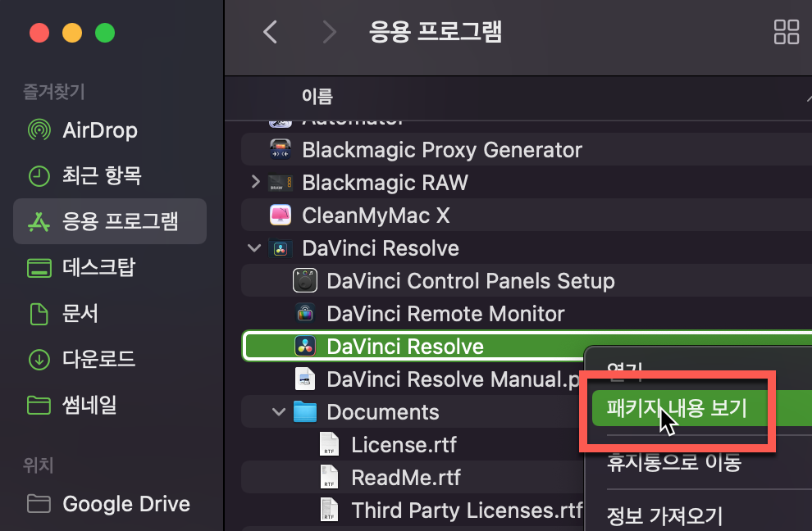The height and width of the screenshot is (531, 812).
Task: Collapse the DaVinci Resolve folder
Action: point(254,248)
